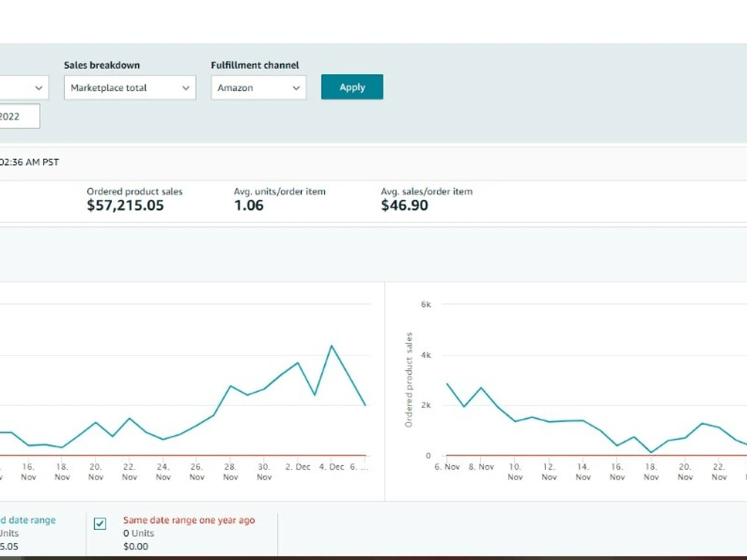The image size is (747, 560).
Task: Click the Avg. sales/order item label
Action: coord(427,191)
